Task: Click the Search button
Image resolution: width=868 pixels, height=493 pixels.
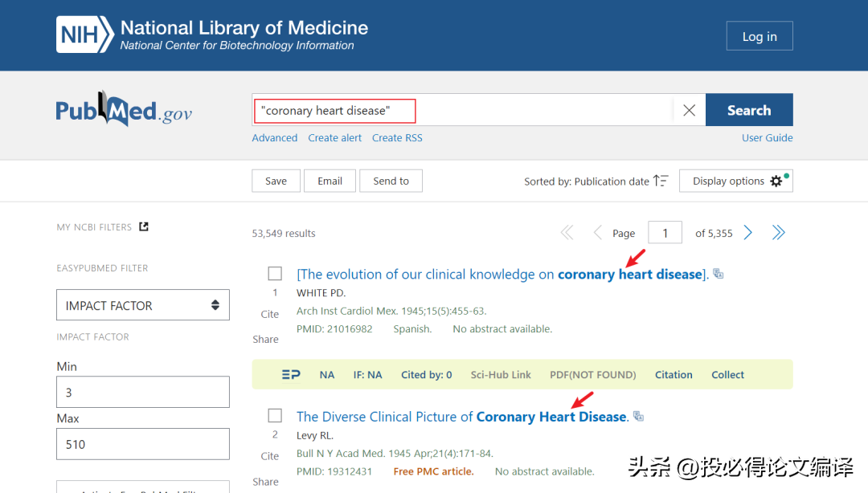Action: (x=749, y=110)
